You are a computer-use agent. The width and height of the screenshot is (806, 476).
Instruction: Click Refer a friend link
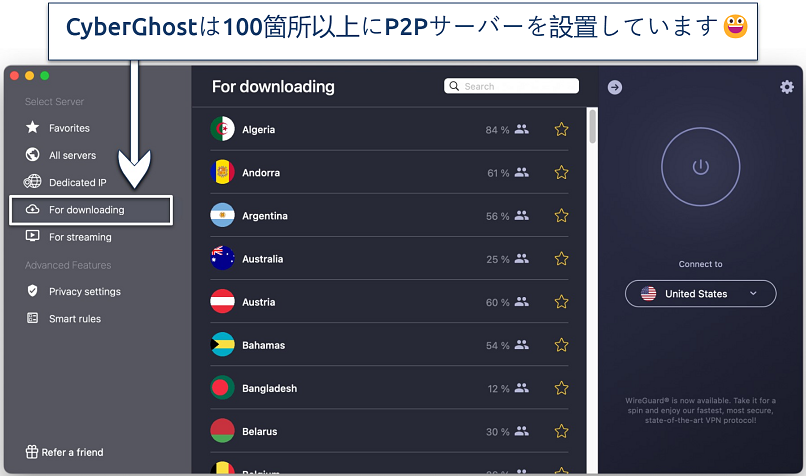[71, 452]
